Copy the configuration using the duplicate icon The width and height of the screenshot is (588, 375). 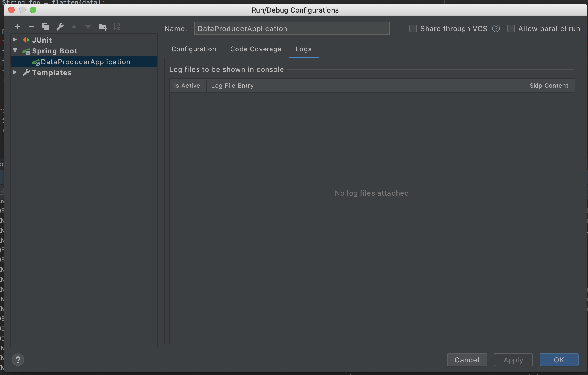(x=46, y=27)
